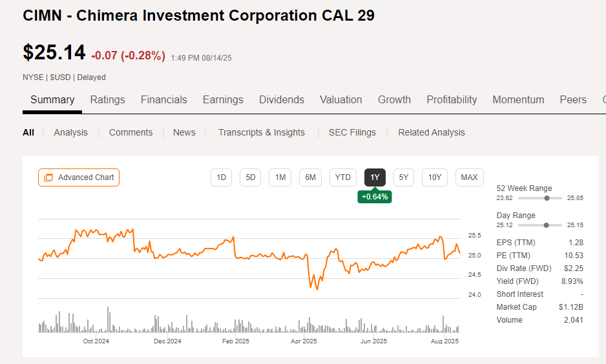Show Transcripts & Insights content

click(261, 132)
